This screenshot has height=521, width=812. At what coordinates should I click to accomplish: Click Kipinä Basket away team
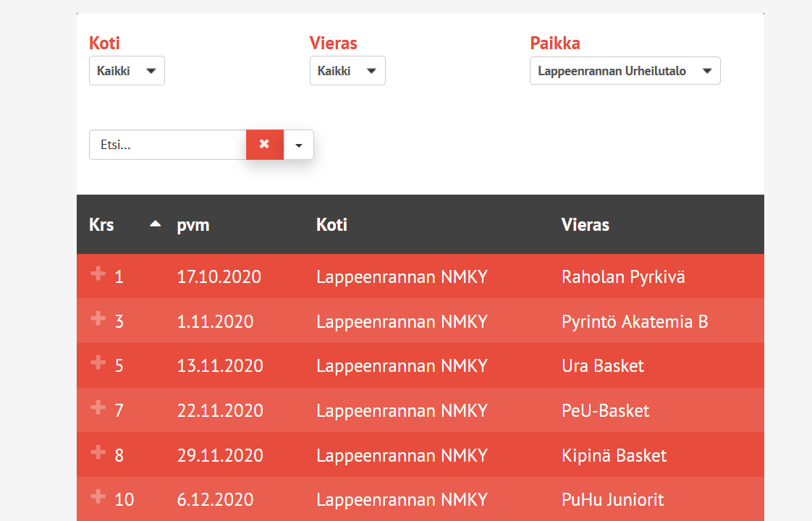tap(614, 455)
